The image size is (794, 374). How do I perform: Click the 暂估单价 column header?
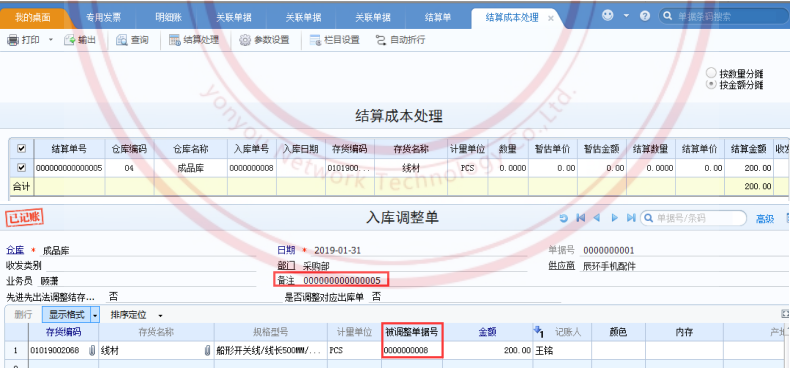coord(552,149)
